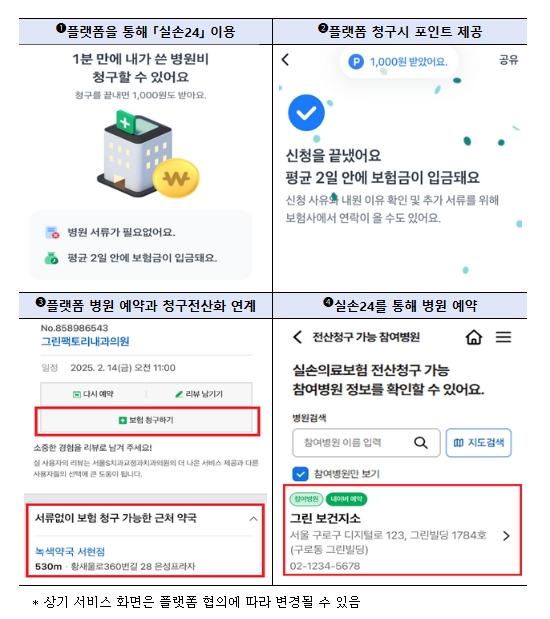Click the blue checkmark completion icon
Image resolution: width=550 pixels, height=619 pixels.
tap(306, 113)
